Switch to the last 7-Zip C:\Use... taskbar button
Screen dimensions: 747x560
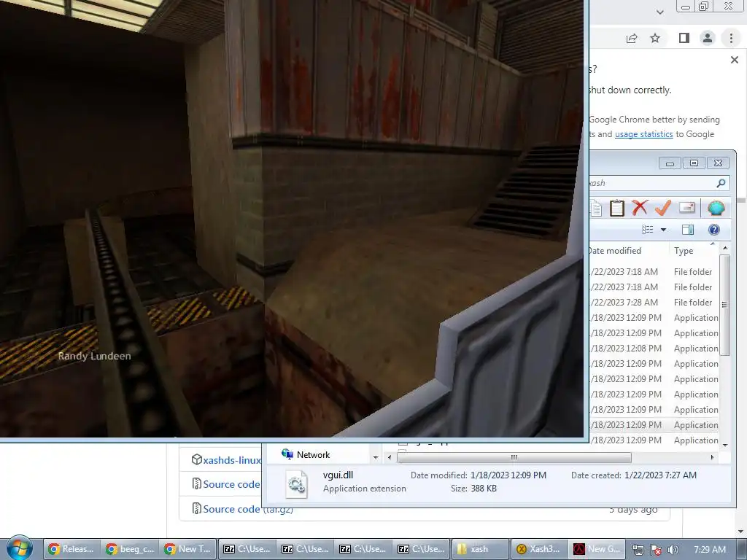[x=421, y=549]
